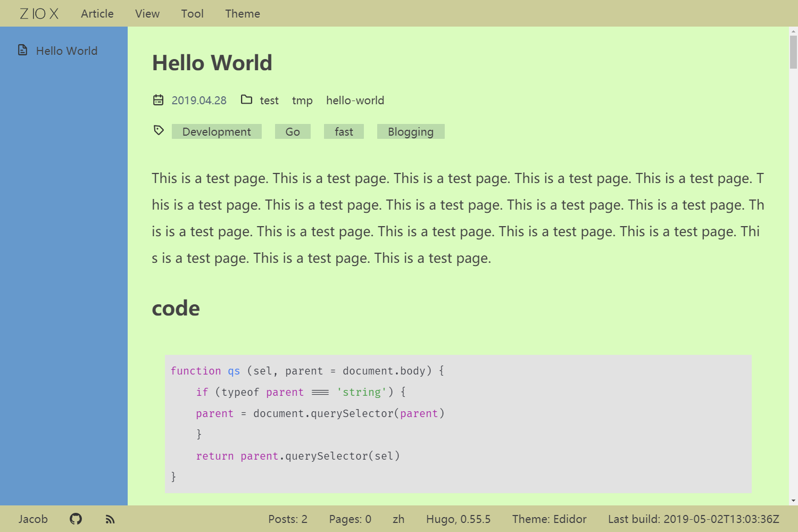Click Pages: 0 in status bar

350,519
